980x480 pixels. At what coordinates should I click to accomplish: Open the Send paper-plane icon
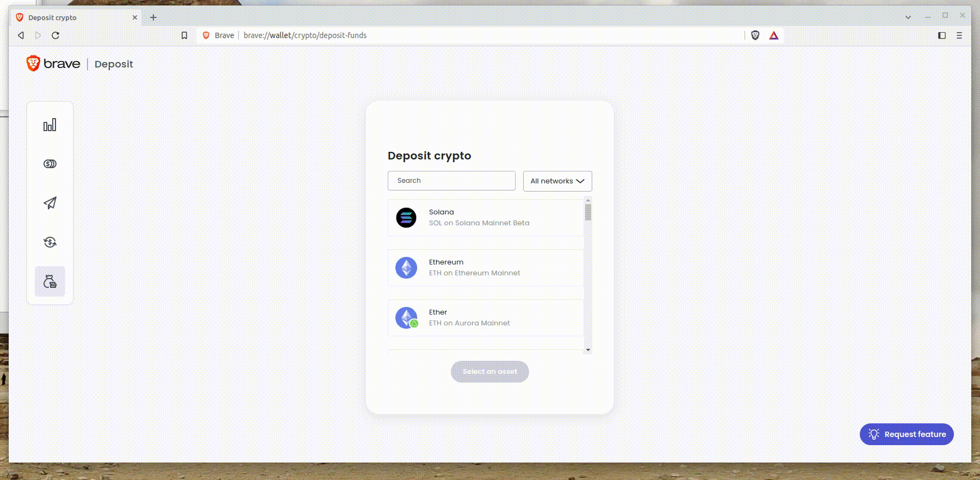pos(49,203)
